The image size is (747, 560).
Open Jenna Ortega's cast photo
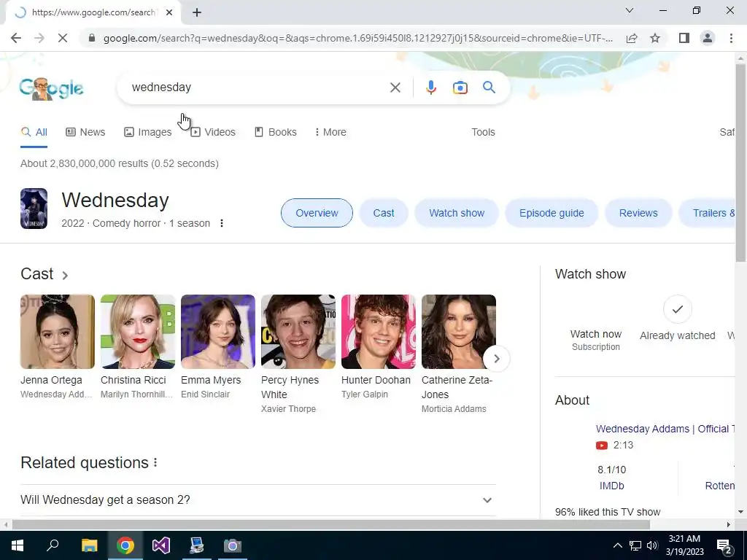(x=58, y=332)
